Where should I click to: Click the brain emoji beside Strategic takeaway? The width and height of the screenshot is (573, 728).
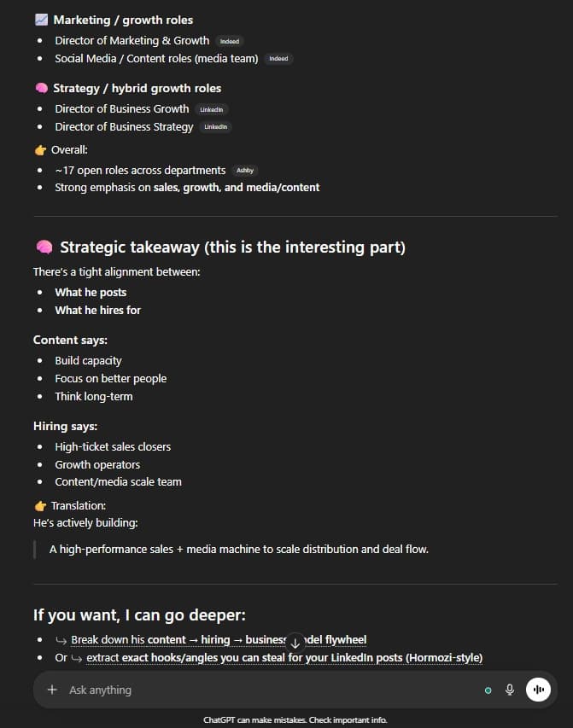coord(44,248)
